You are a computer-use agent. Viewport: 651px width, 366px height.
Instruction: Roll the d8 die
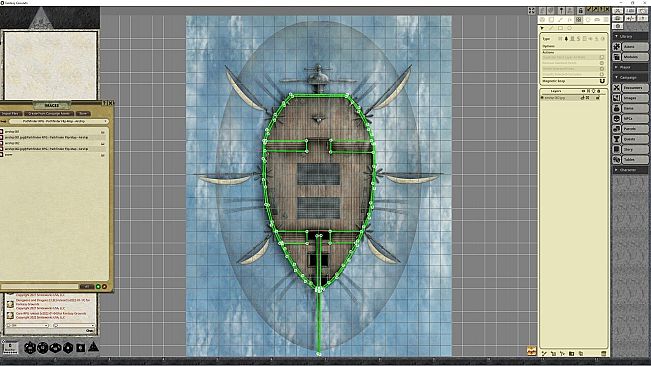tap(68, 348)
